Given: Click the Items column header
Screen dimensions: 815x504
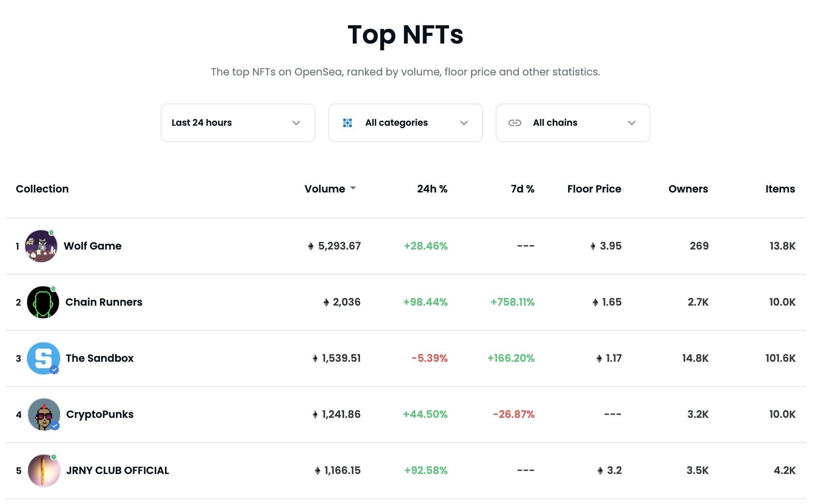Looking at the screenshot, I should click(x=780, y=189).
